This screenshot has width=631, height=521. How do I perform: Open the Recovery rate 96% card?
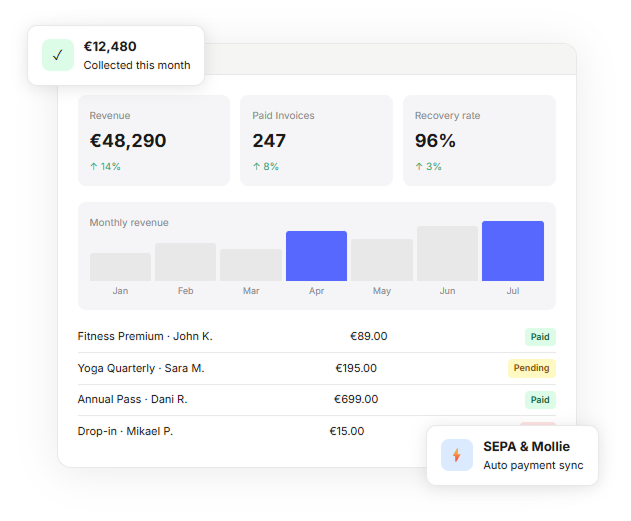coord(479,140)
